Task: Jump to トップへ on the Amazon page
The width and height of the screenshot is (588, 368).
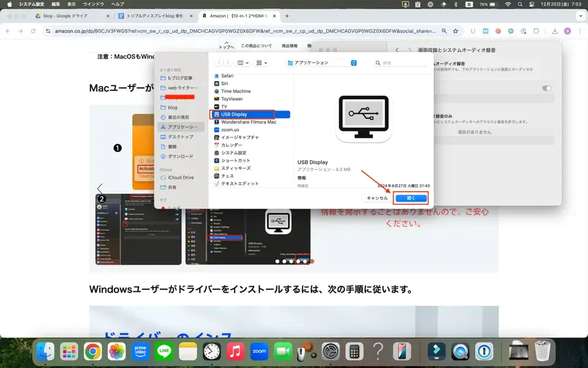Action: pos(227,45)
